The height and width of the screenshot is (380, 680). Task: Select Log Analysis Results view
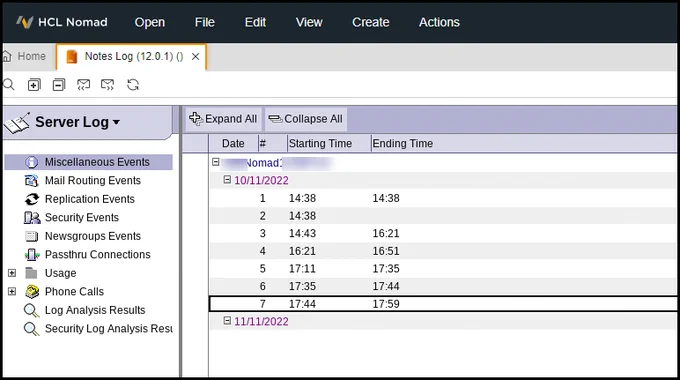(x=95, y=310)
